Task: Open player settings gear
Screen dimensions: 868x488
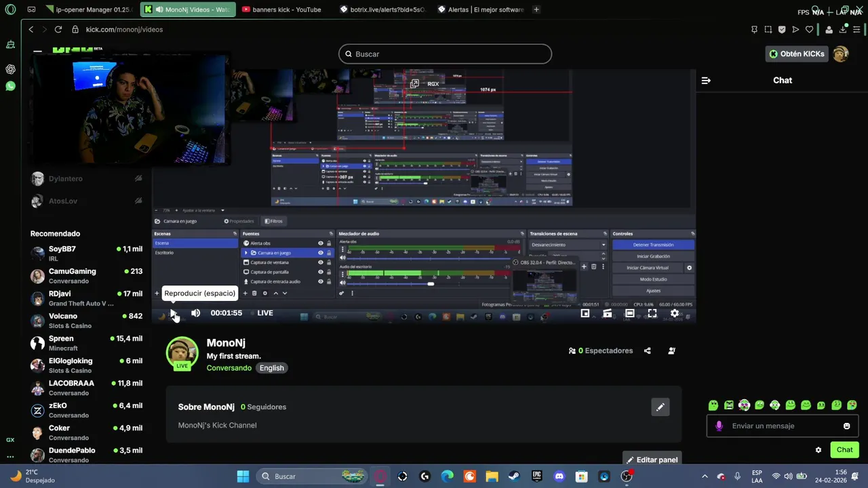Action: tap(675, 313)
